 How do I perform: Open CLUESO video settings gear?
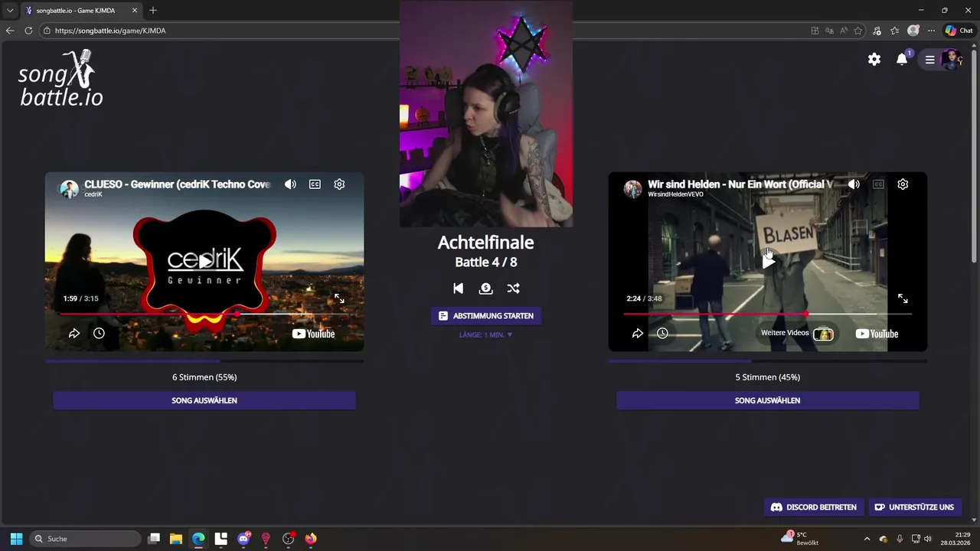point(339,184)
